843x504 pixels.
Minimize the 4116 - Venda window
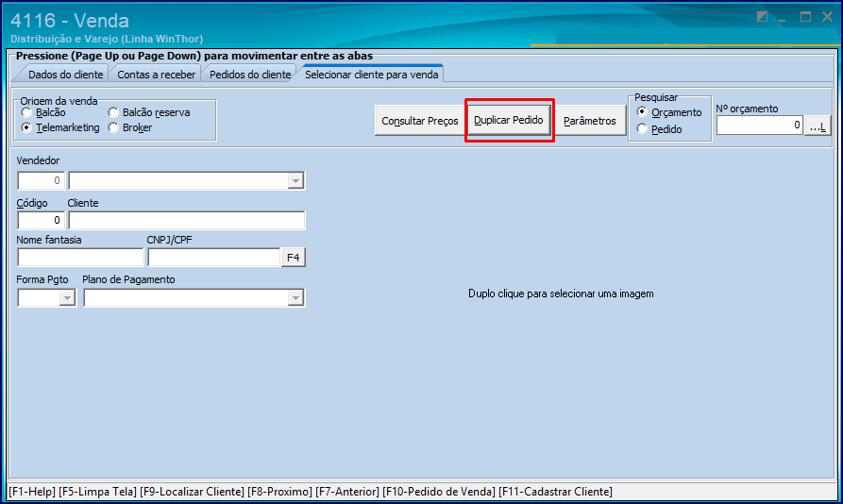[x=783, y=18]
